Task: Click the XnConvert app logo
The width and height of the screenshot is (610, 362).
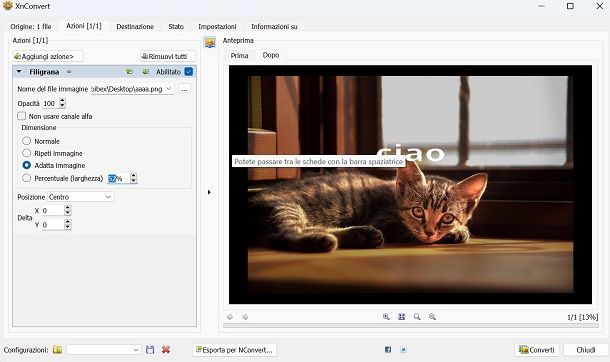Action: tap(7, 6)
